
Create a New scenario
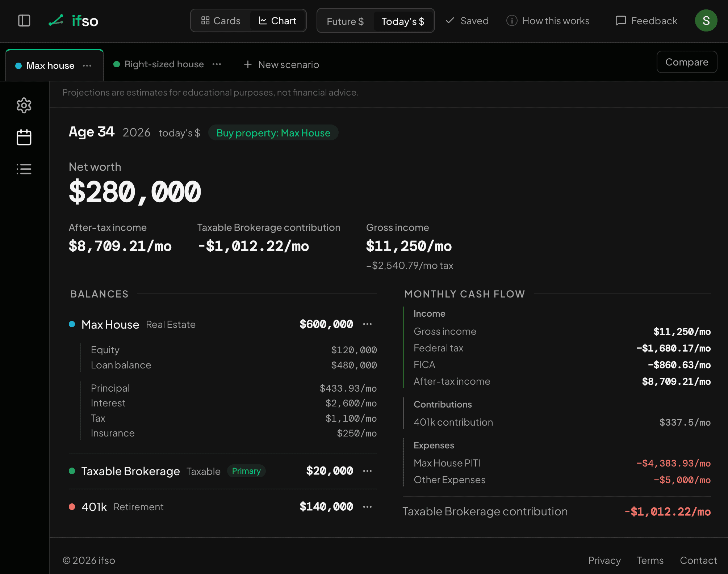point(281,64)
